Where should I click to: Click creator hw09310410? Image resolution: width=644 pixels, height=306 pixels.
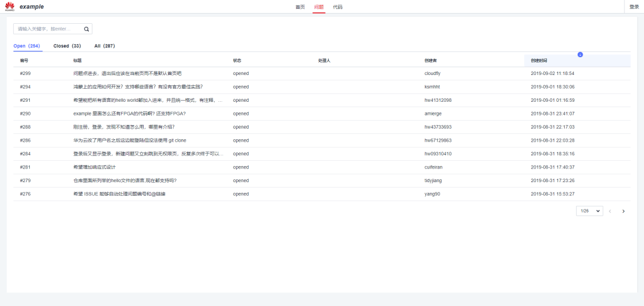(x=438, y=154)
